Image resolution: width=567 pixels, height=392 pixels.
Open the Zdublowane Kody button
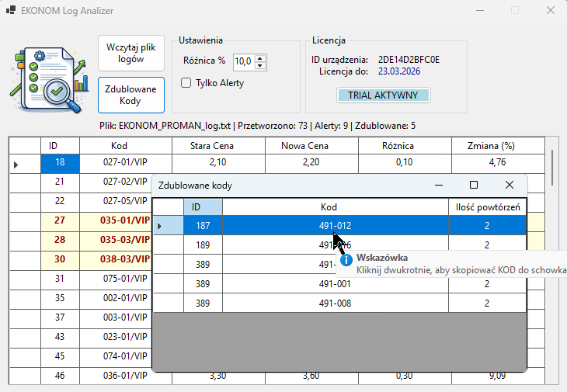131,95
